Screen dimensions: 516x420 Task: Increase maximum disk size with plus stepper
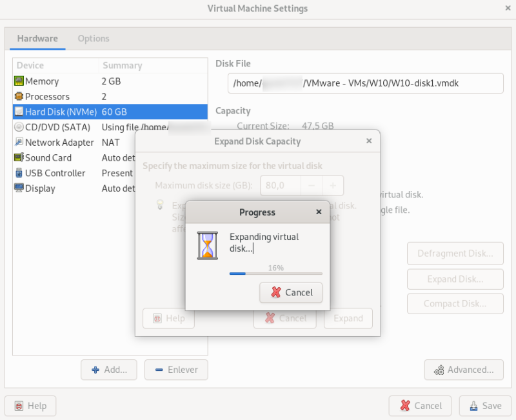(333, 186)
